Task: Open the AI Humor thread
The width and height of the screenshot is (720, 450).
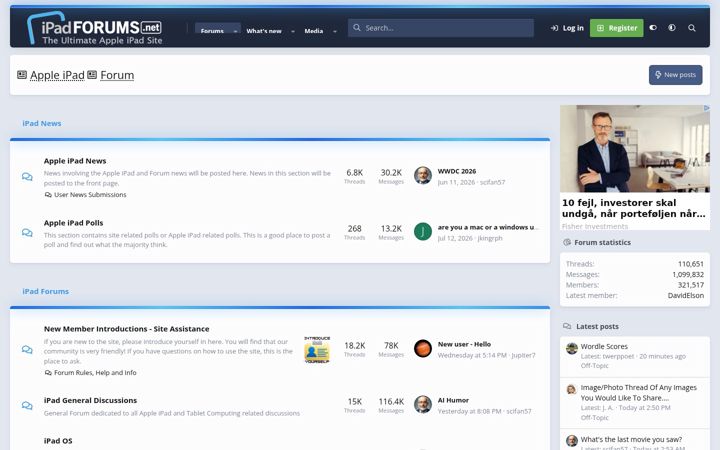Action: (x=453, y=400)
